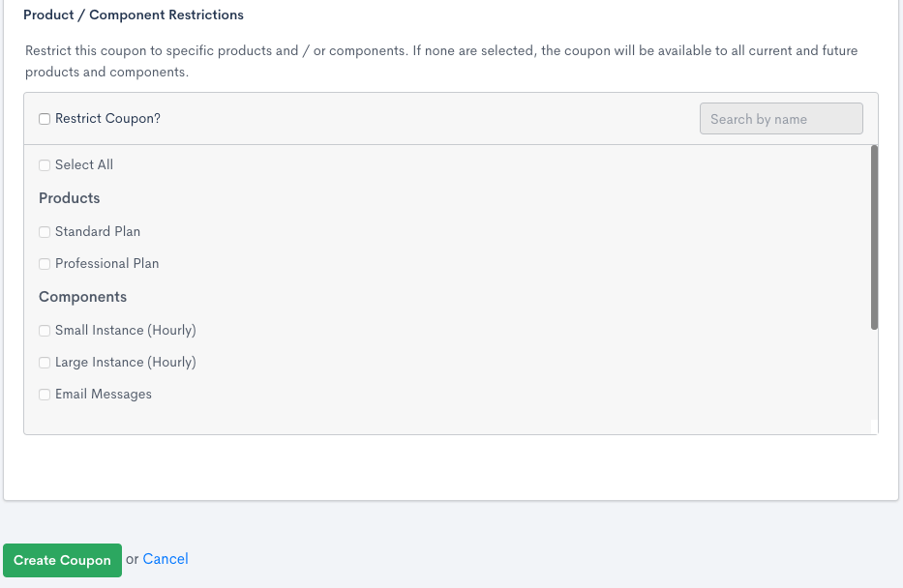The image size is (903, 588).
Task: Click the Email Messages label text
Action: (104, 394)
